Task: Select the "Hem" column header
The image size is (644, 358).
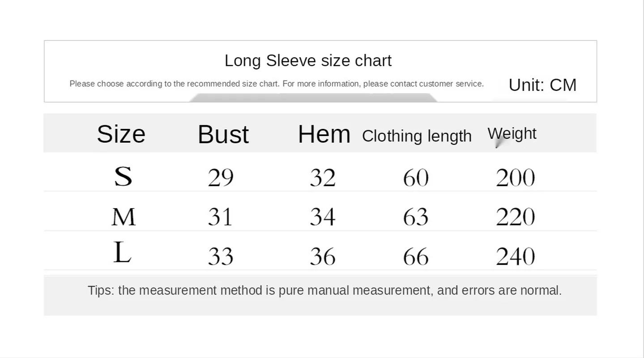Action: [324, 134]
